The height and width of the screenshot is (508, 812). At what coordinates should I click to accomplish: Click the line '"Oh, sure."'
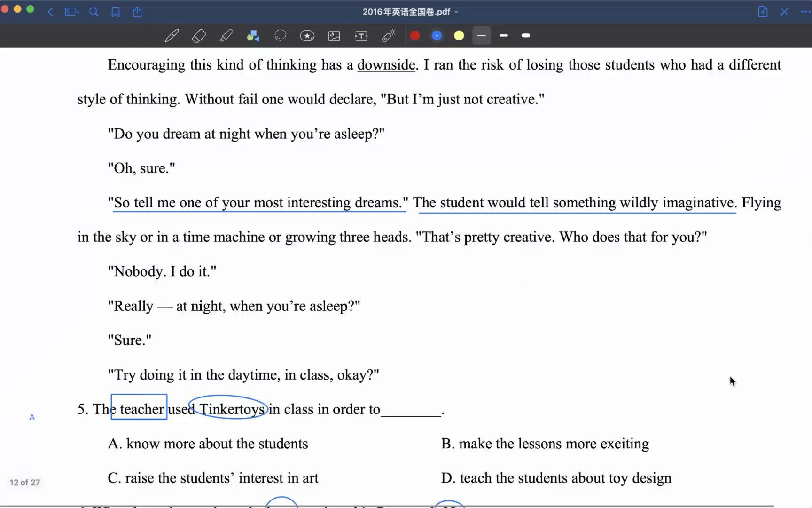[x=141, y=168]
